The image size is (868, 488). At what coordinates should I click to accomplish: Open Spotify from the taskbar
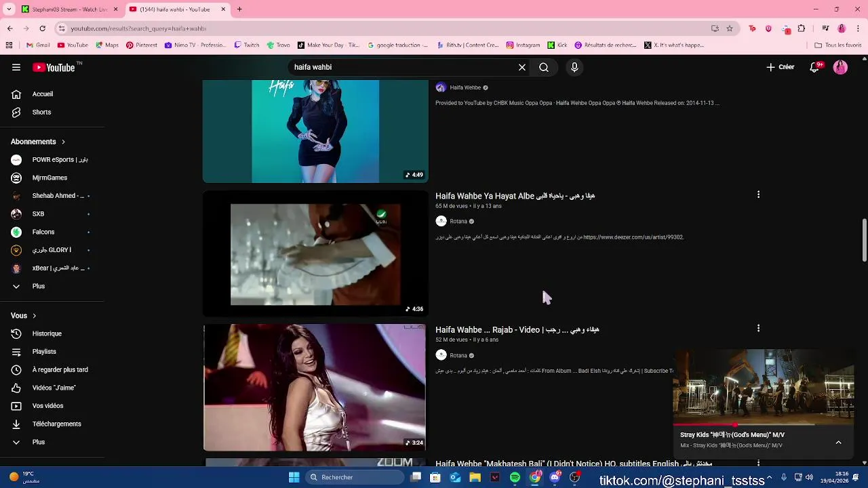coord(515,477)
